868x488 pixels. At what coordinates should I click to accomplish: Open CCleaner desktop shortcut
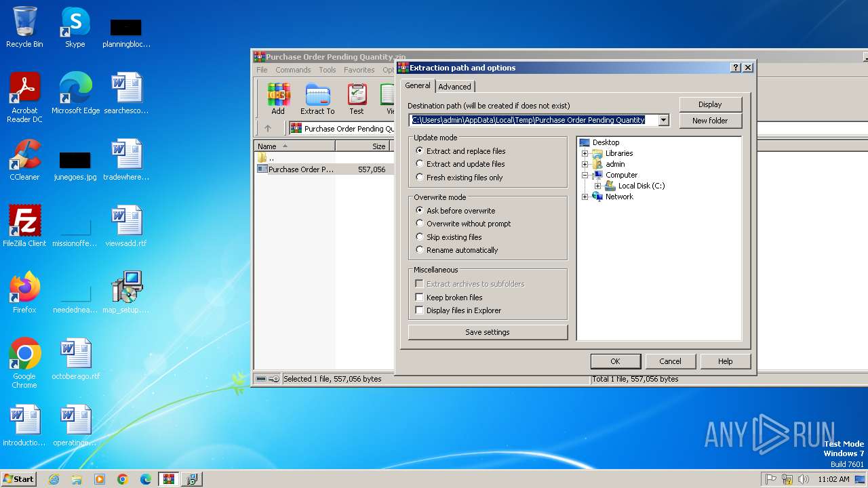tap(24, 160)
